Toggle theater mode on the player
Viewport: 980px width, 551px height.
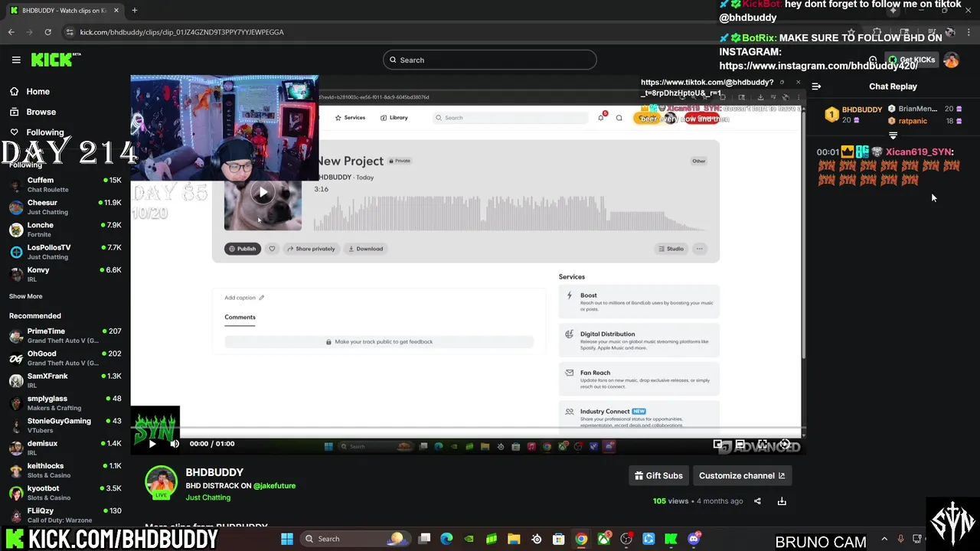(x=740, y=444)
